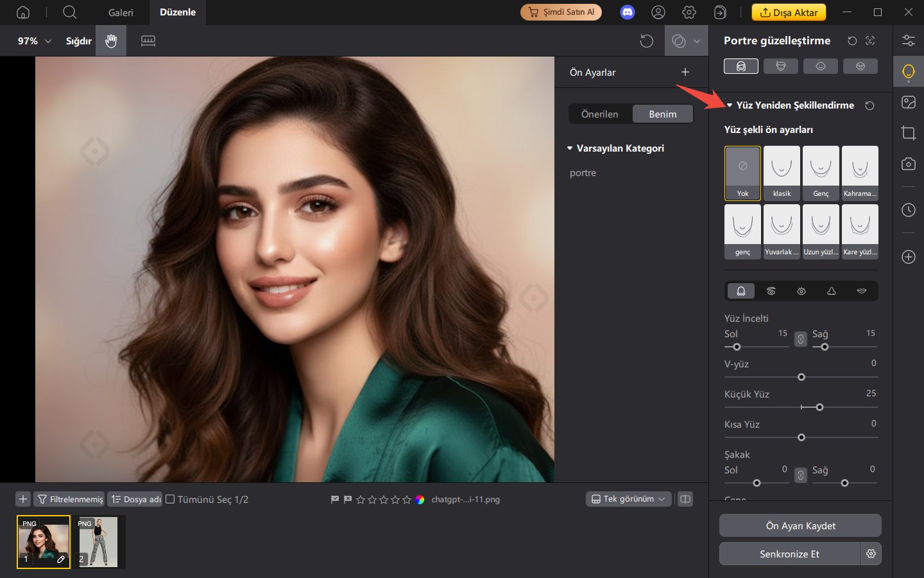Select the second PNG thumbnail in the filmstrip
Image resolution: width=924 pixels, height=578 pixels.
[x=99, y=541]
